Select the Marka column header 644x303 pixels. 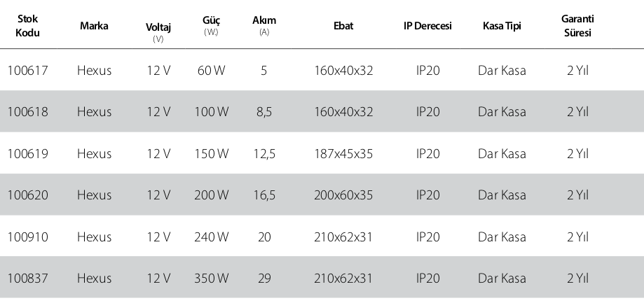pyautogui.click(x=94, y=26)
